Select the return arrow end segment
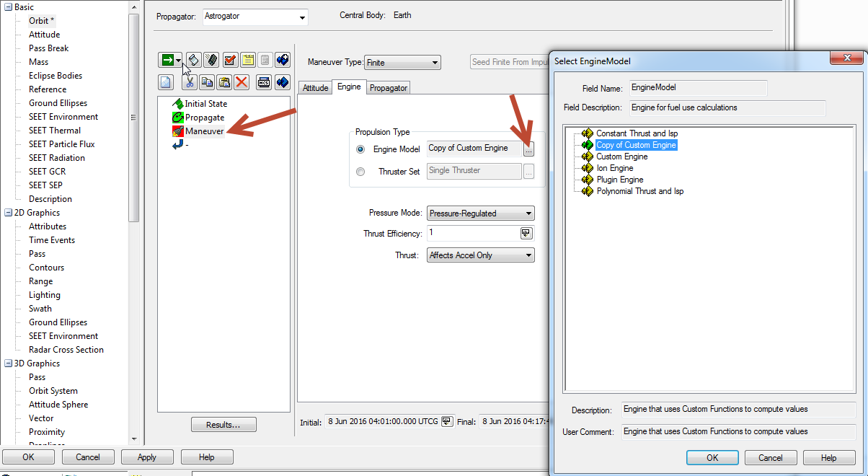 click(x=180, y=145)
